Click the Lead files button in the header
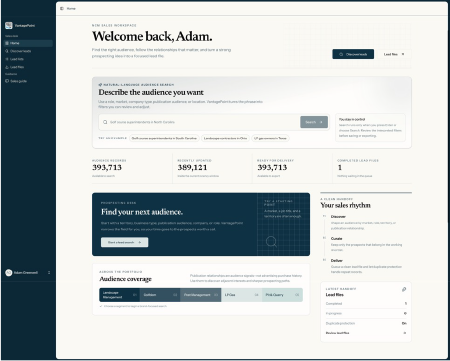Image resolution: width=450 pixels, height=361 pixels. [x=394, y=54]
